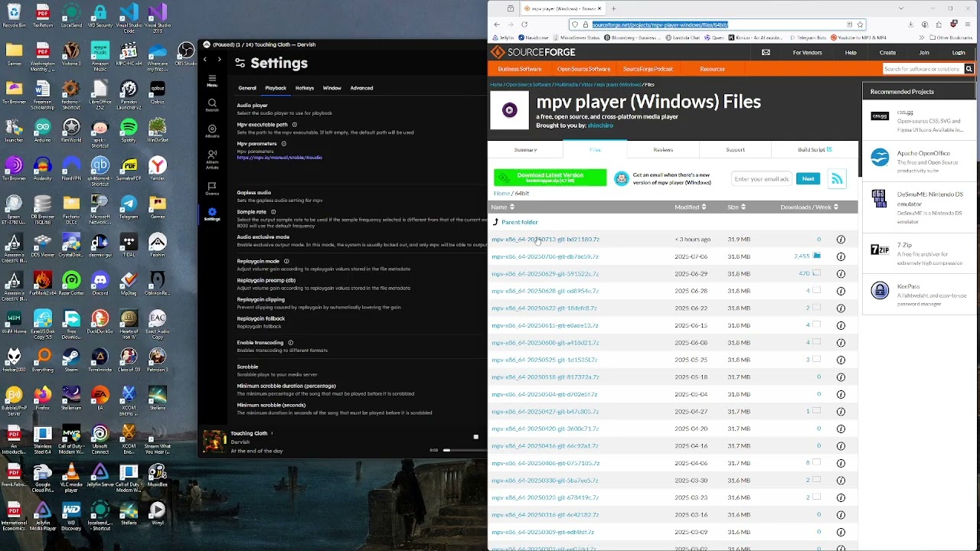Bookmark this page with the star icon
The width and height of the screenshot is (980, 551).
coord(860,24)
